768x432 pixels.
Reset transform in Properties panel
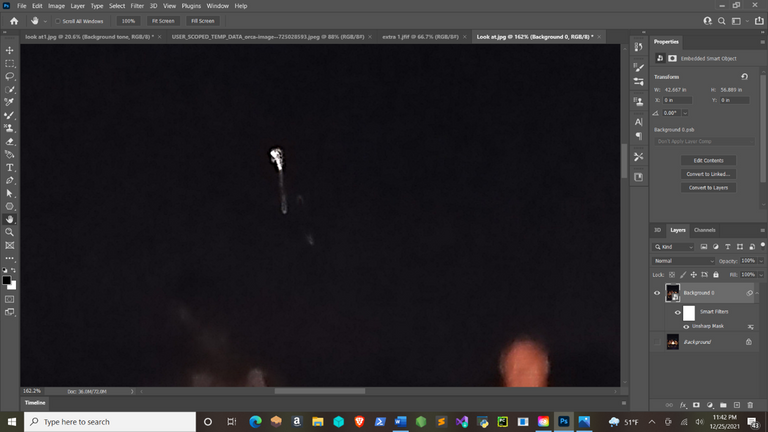click(744, 77)
